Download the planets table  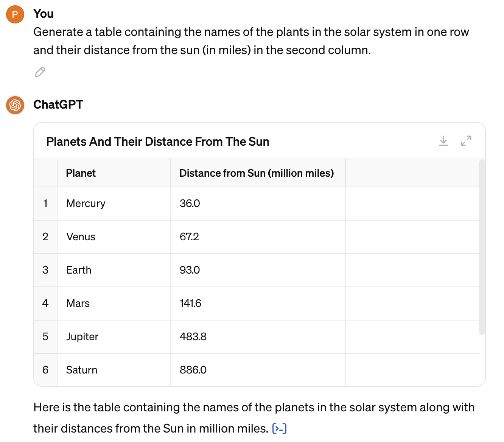pyautogui.click(x=443, y=141)
